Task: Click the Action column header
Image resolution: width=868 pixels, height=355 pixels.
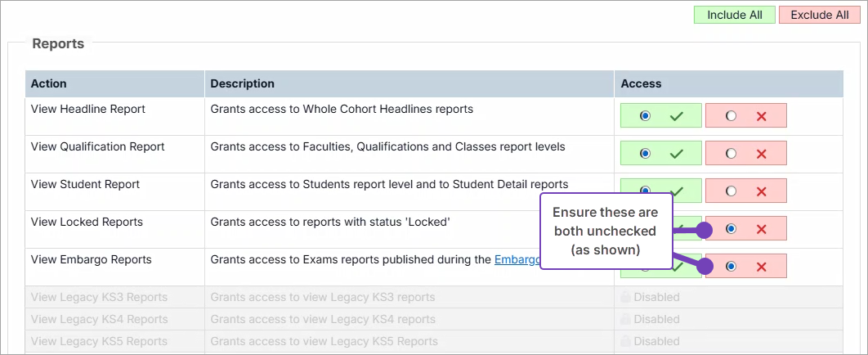Action: coord(49,83)
